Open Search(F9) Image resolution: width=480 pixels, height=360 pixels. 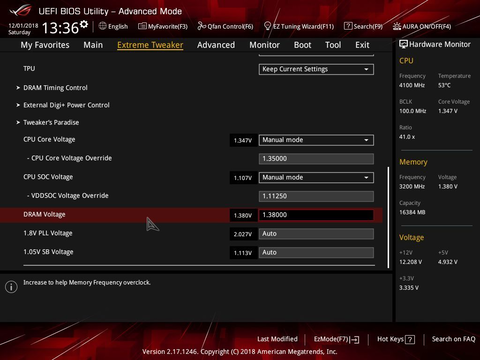pyautogui.click(x=363, y=26)
